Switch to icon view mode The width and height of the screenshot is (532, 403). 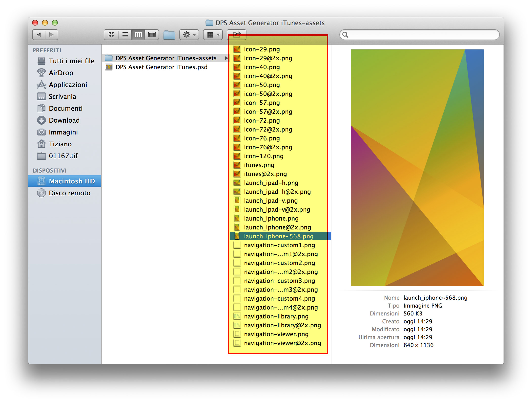click(111, 35)
